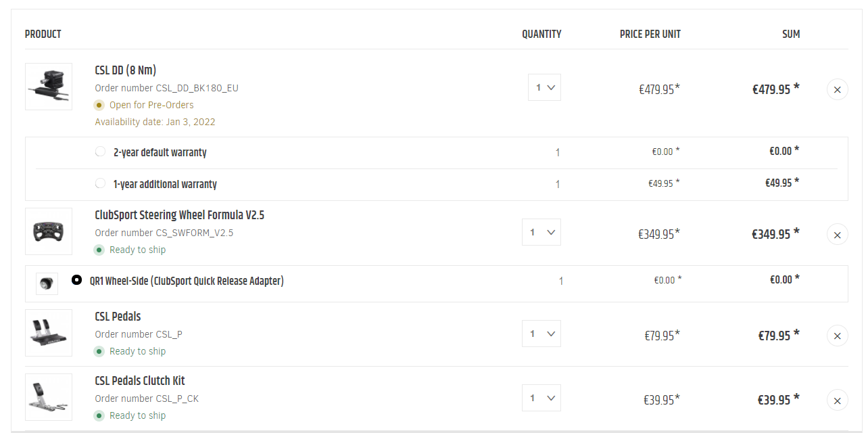
Task: Change quantity of CSL Pedals Clutch Kit
Action: click(541, 398)
